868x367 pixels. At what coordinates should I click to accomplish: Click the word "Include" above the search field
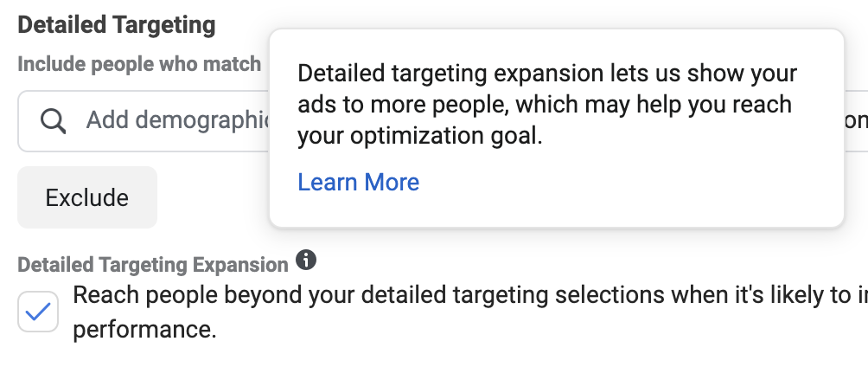[52, 64]
